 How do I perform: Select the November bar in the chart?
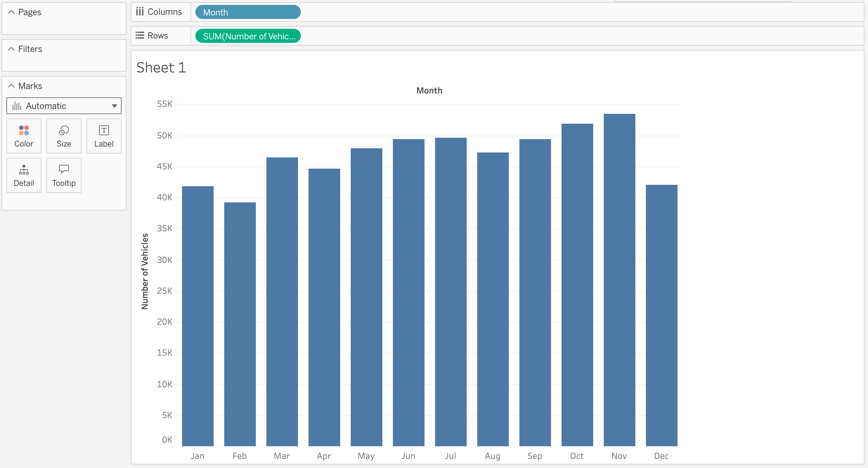619,281
